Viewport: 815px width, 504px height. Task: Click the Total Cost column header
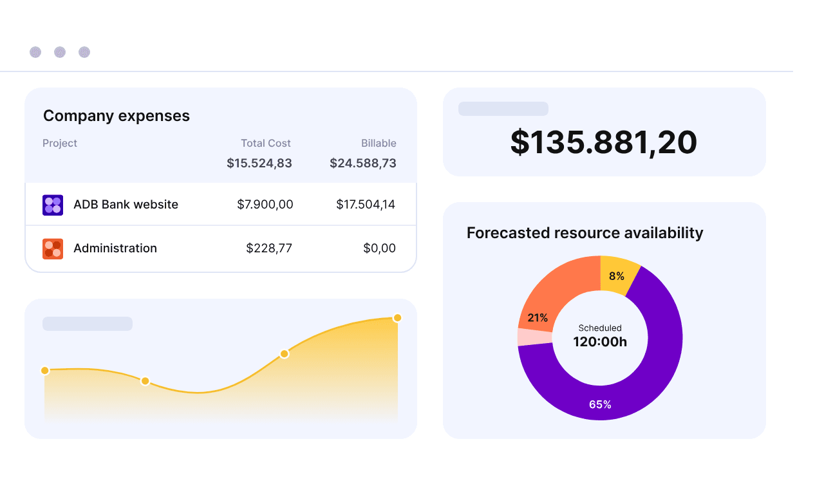click(x=266, y=143)
